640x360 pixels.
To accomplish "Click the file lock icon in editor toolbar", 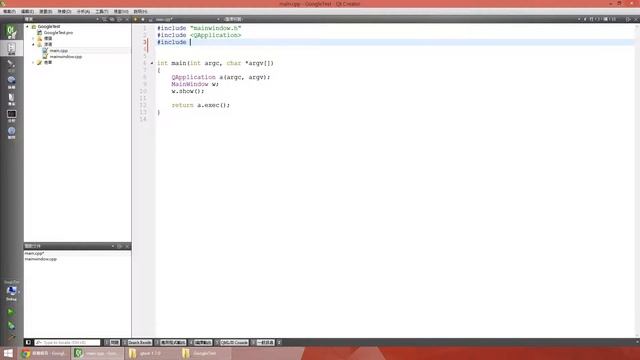I will (x=151, y=19).
